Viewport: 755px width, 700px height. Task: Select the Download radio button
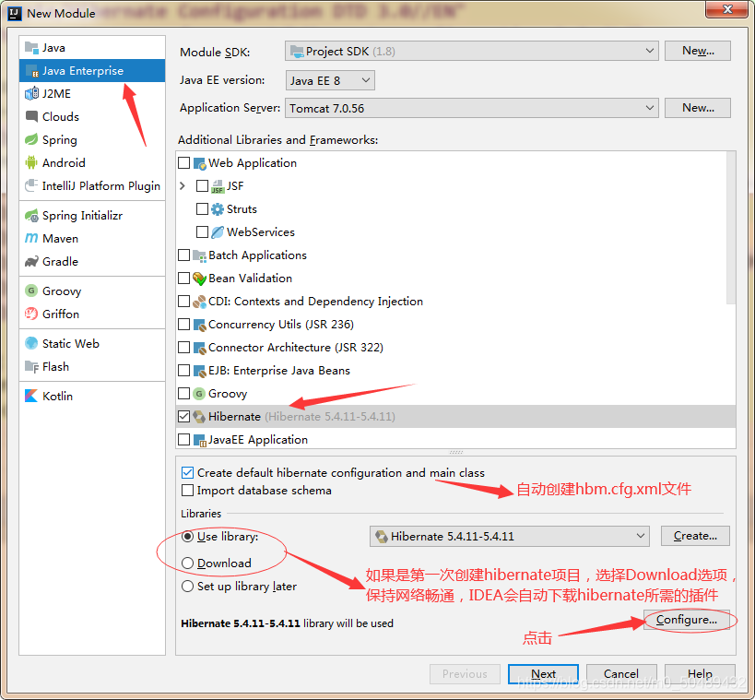[188, 564]
